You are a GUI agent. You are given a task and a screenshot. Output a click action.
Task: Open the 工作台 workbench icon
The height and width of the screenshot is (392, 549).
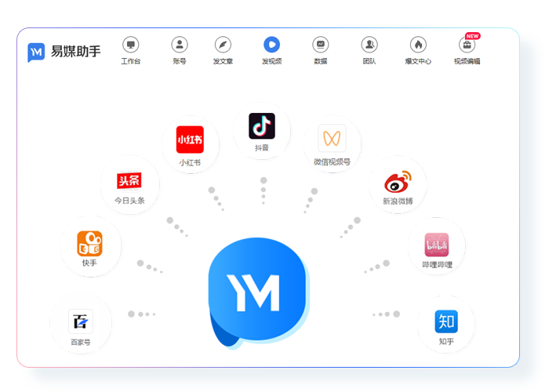(131, 45)
